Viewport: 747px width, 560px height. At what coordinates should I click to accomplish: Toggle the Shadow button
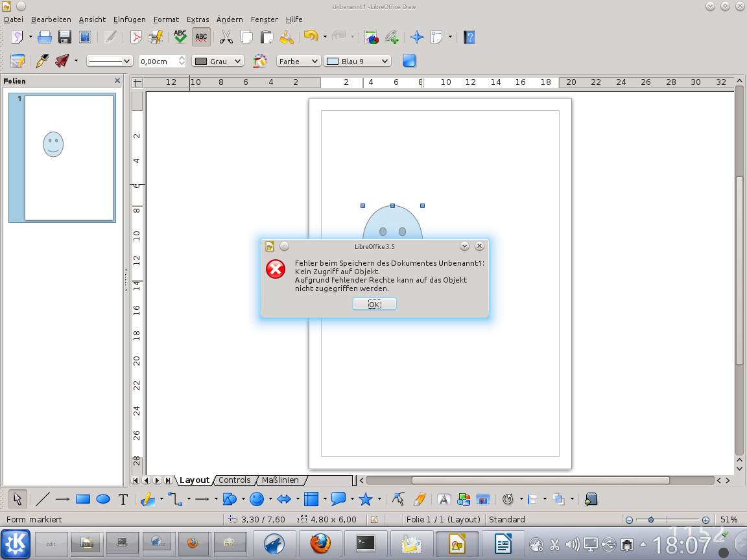409,61
